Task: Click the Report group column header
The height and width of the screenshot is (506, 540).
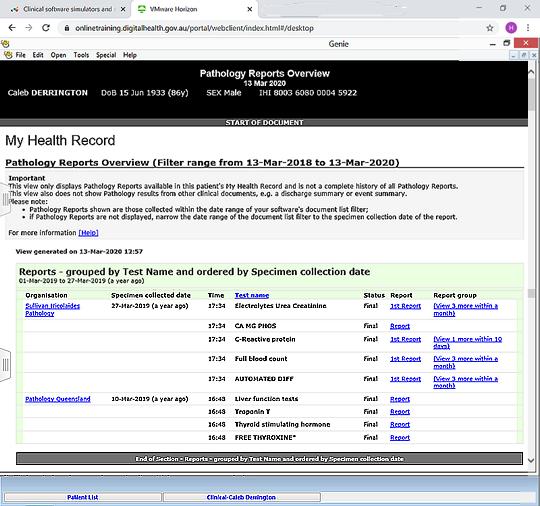Action: coord(455,295)
